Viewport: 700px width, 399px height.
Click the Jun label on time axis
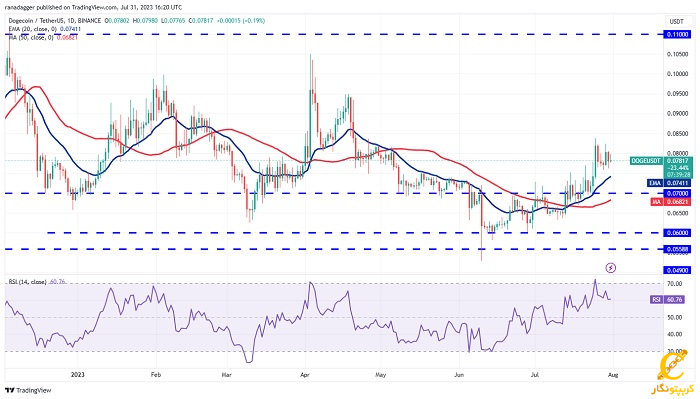pyautogui.click(x=459, y=375)
